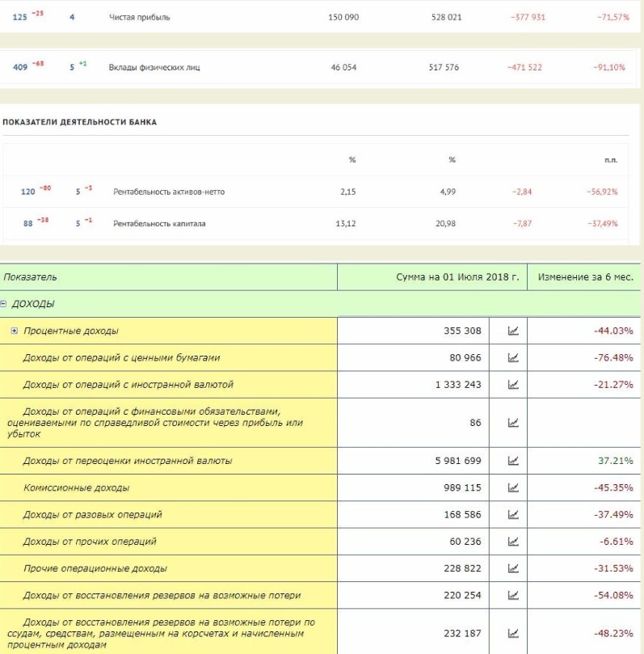The image size is (644, 654).
Task: View chart for row with value 232 187
Action: (x=511, y=633)
